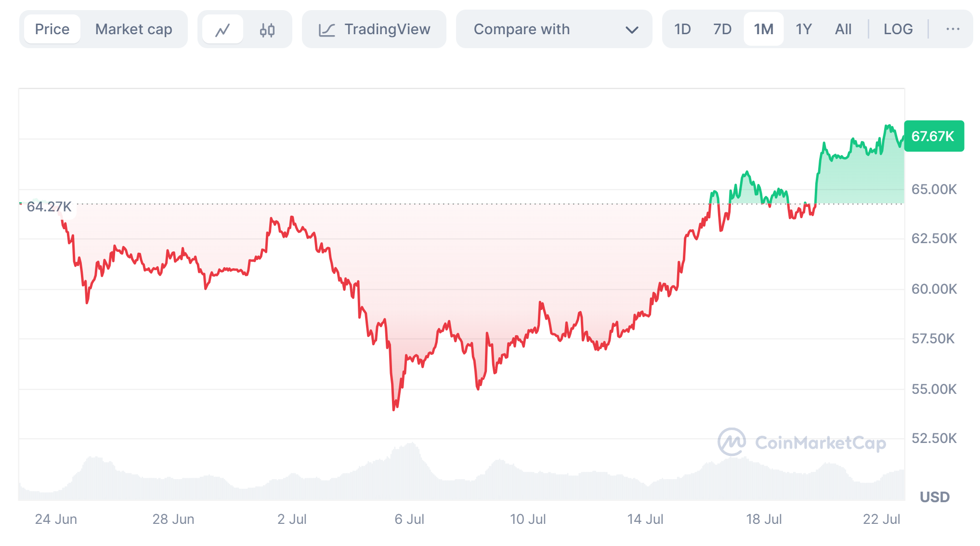Enable LOG scale for the chart
The image size is (980, 546).
click(x=898, y=29)
